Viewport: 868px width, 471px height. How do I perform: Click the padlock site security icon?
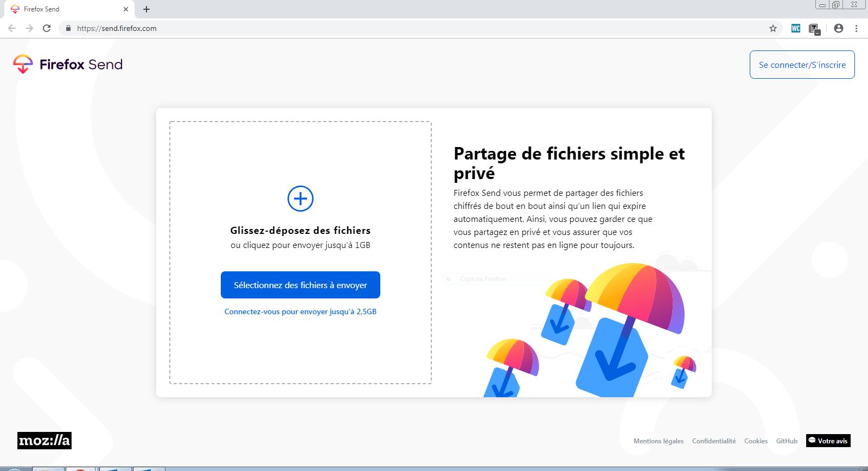68,28
